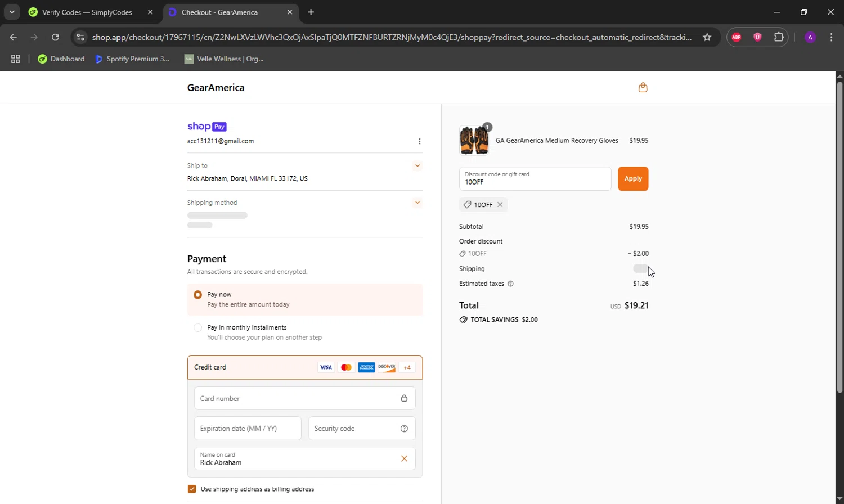Bookmark this page with the star
Viewport: 844px width, 504px height.
[707, 37]
